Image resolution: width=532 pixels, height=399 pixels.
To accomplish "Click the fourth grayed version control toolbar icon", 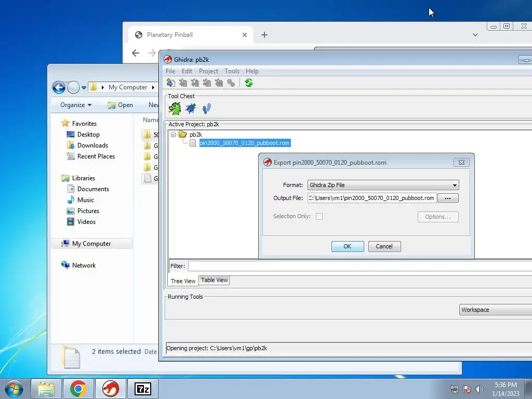I will click(x=219, y=83).
